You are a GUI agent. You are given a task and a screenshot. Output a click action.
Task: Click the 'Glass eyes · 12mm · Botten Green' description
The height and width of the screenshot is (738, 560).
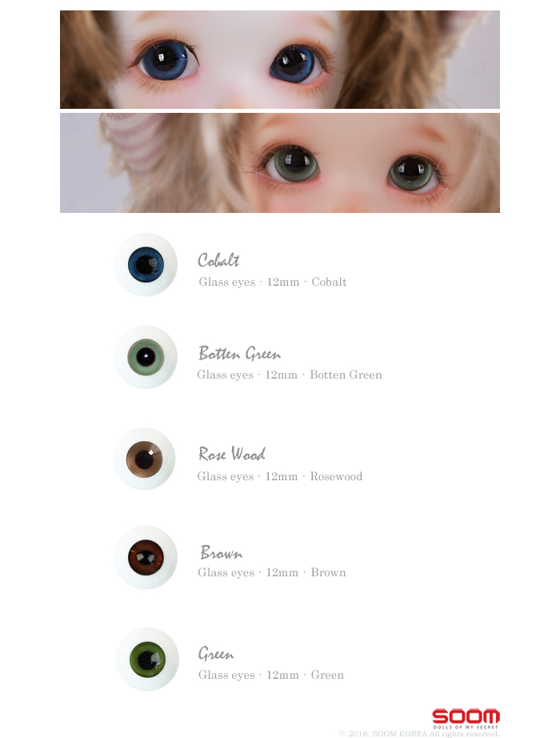point(290,375)
